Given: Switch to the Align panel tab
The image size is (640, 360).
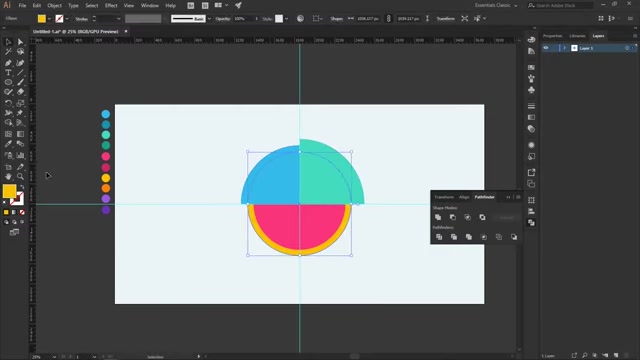Looking at the screenshot, I should (464, 197).
